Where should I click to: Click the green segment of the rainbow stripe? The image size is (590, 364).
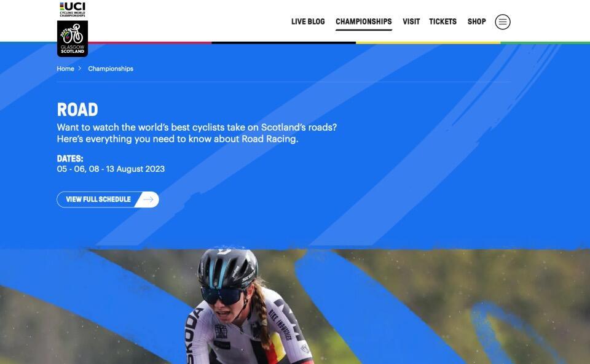point(545,43)
